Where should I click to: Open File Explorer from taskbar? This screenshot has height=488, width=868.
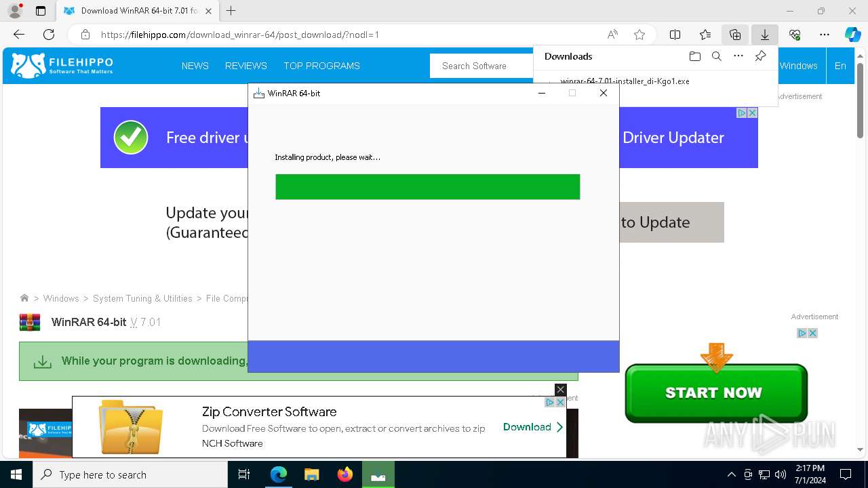(x=312, y=474)
